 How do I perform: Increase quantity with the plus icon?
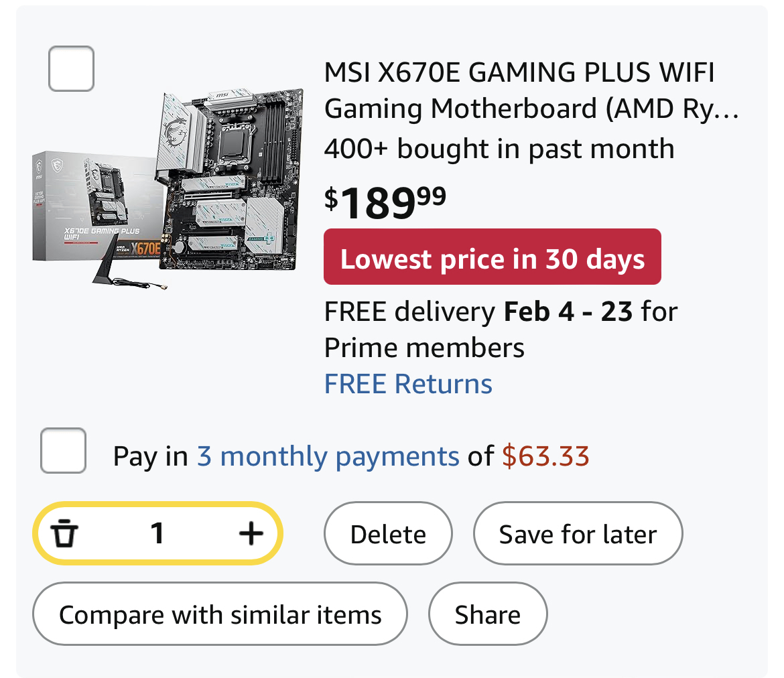pyautogui.click(x=251, y=534)
